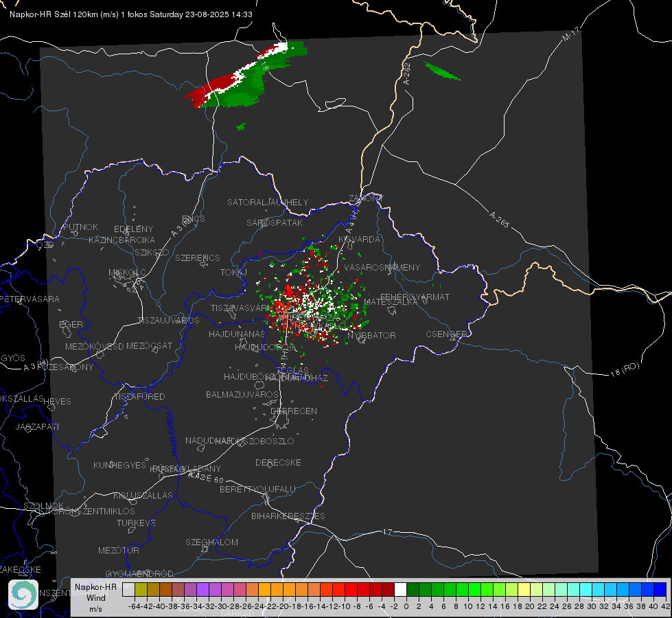
Task: Click the TISZAVASVÁRI label
Action: pyautogui.click(x=240, y=308)
